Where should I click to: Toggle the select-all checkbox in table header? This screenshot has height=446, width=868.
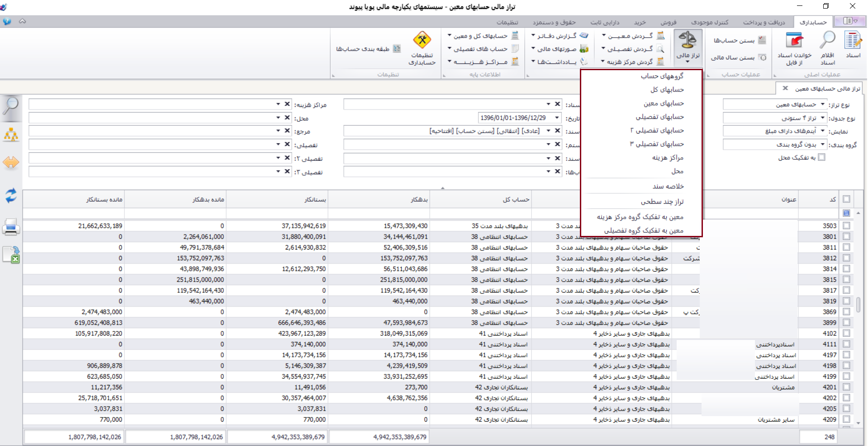[x=846, y=199]
